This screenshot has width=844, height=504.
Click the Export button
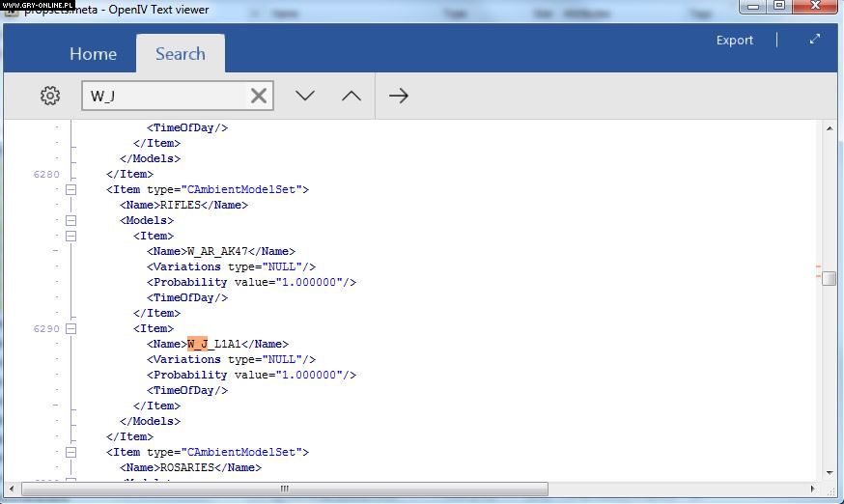[734, 41]
